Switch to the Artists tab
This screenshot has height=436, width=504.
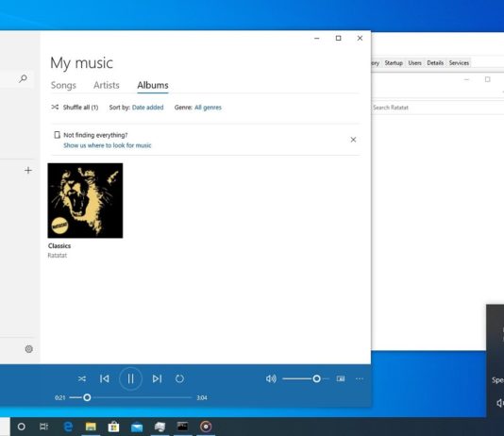click(107, 85)
